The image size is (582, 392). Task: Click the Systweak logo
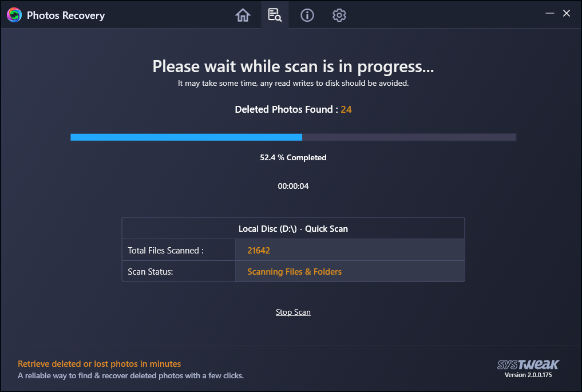point(528,365)
